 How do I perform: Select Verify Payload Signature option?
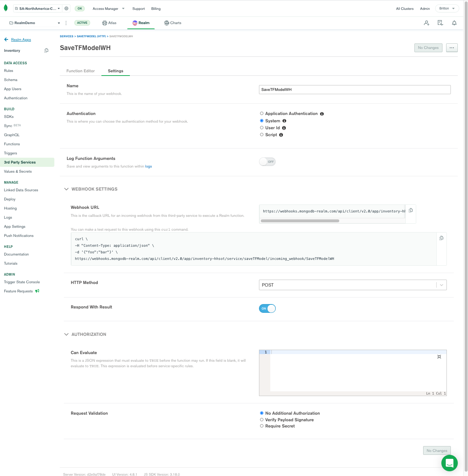262,419
